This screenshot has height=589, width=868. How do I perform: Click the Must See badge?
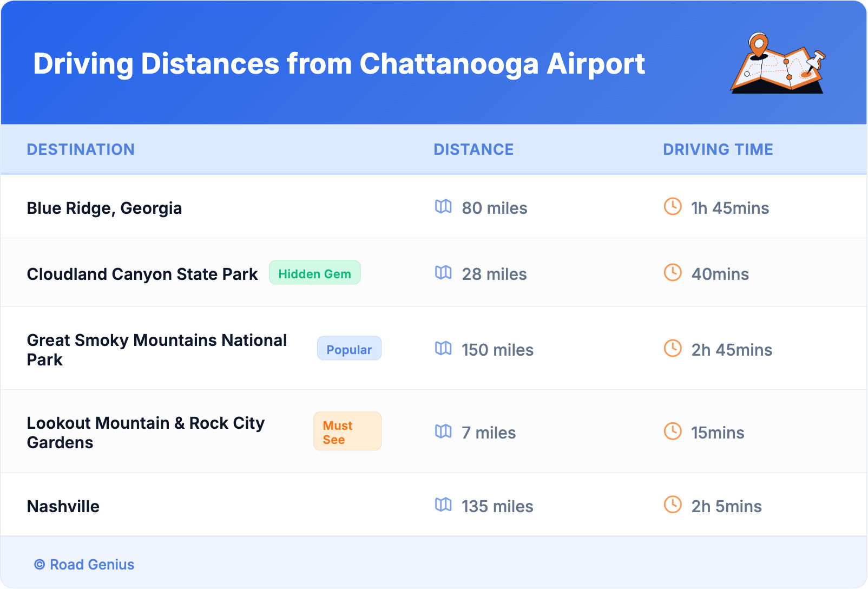[347, 431]
